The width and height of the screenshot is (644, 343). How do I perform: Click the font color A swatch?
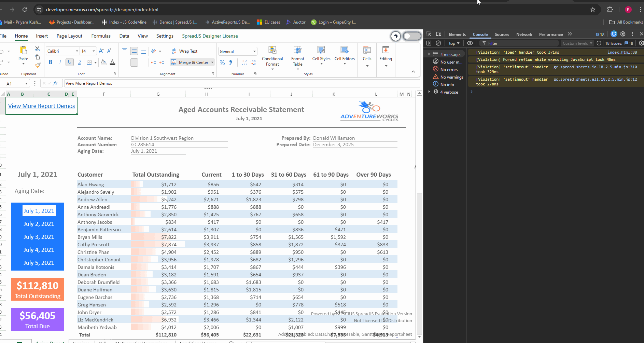pyautogui.click(x=112, y=62)
